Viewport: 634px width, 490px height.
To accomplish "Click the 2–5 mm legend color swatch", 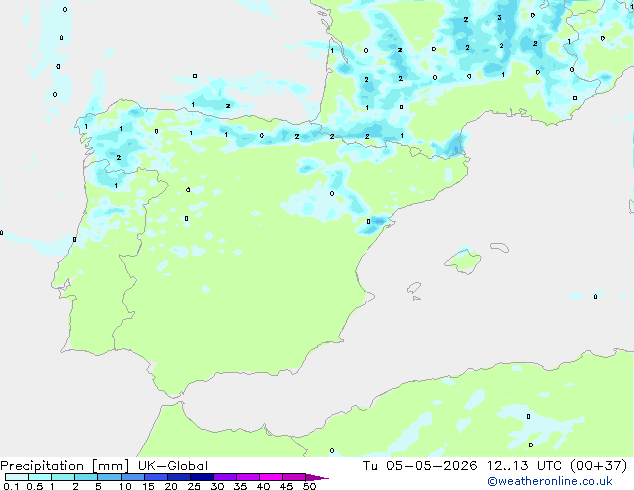I will tap(86, 477).
